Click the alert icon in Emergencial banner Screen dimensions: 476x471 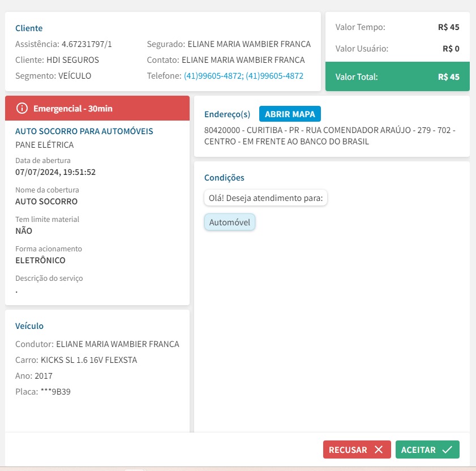(22, 108)
